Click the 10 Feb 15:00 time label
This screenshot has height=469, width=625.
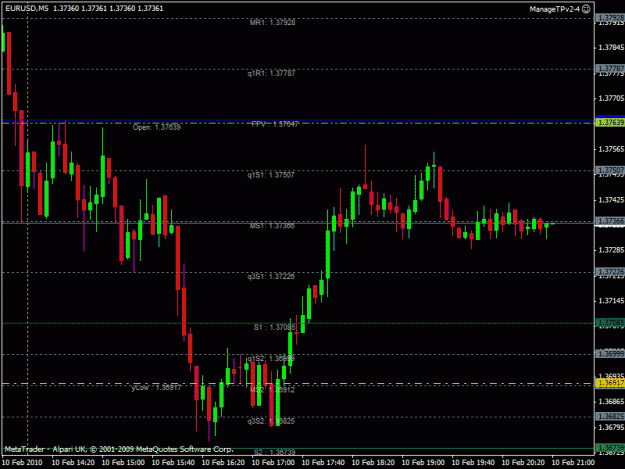(123, 463)
